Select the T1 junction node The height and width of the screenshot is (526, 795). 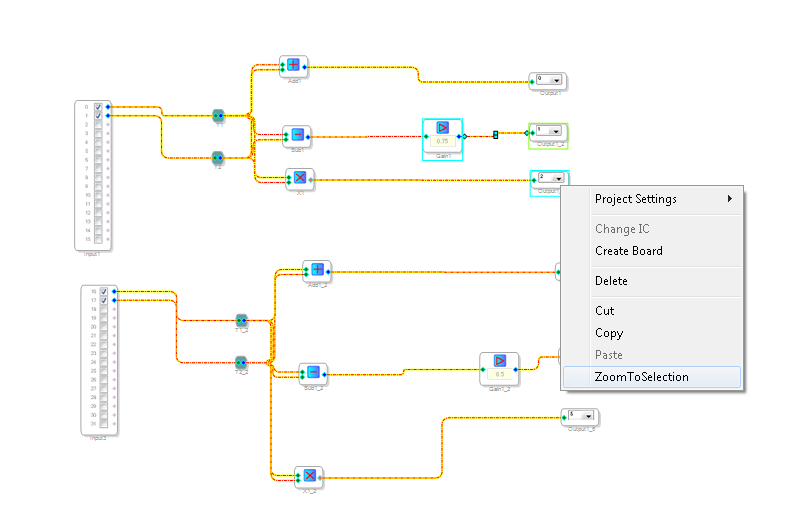tap(218, 116)
